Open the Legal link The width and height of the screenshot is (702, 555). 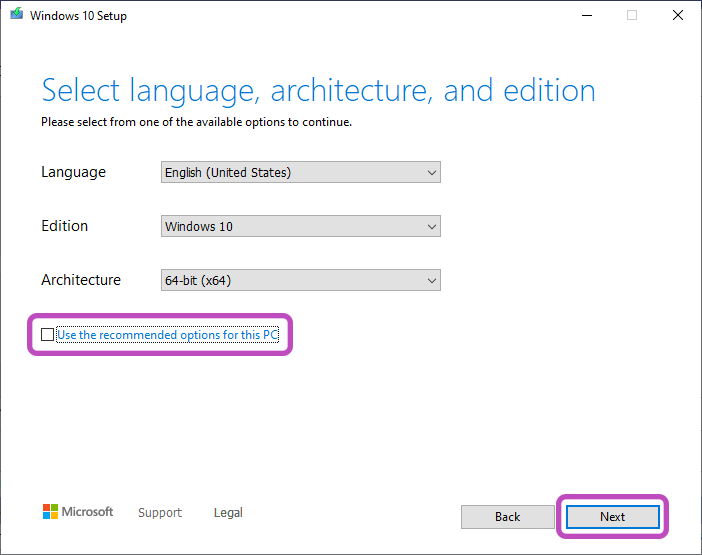tap(228, 513)
